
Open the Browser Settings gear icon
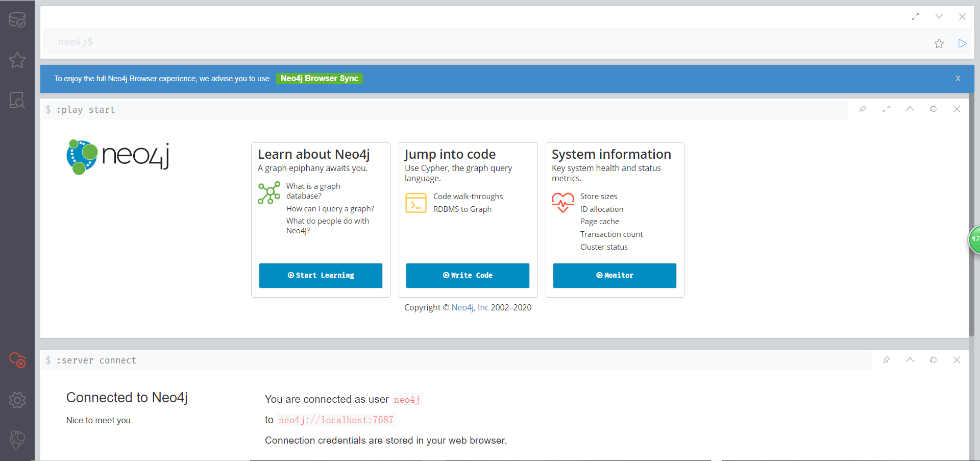tap(17, 400)
